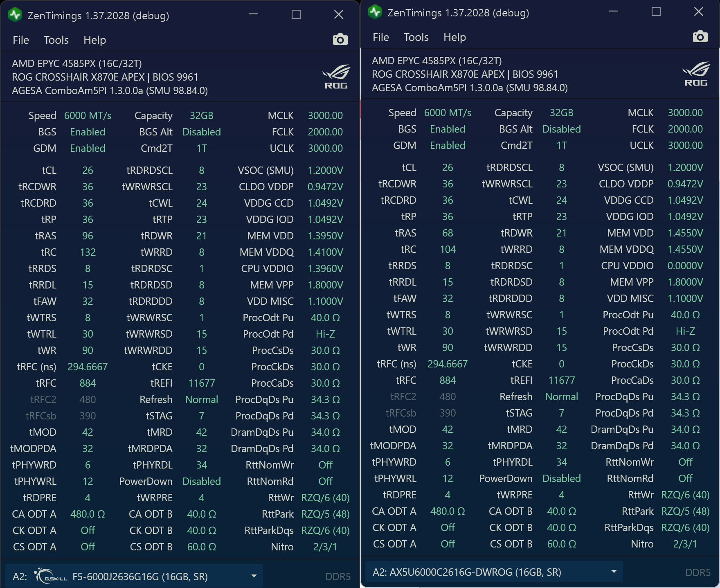
Task: Click FCLK value 2000.00 in left window
Action: 326,132
